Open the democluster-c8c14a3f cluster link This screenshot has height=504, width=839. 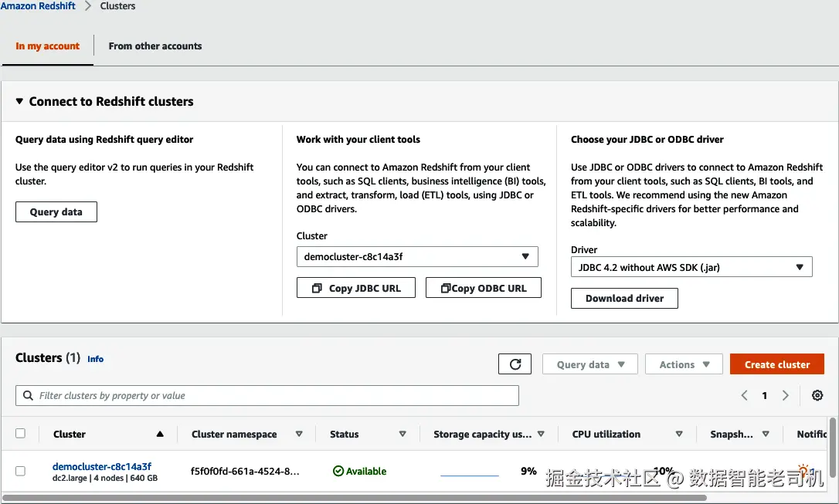[x=102, y=466]
